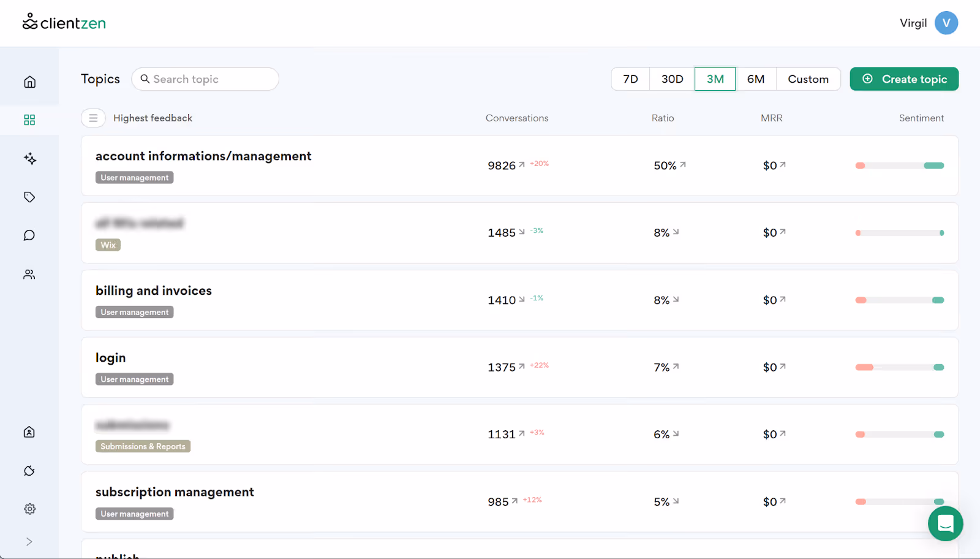Open the account badge icon in sidebar
Image resolution: width=980 pixels, height=559 pixels.
pyautogui.click(x=29, y=432)
